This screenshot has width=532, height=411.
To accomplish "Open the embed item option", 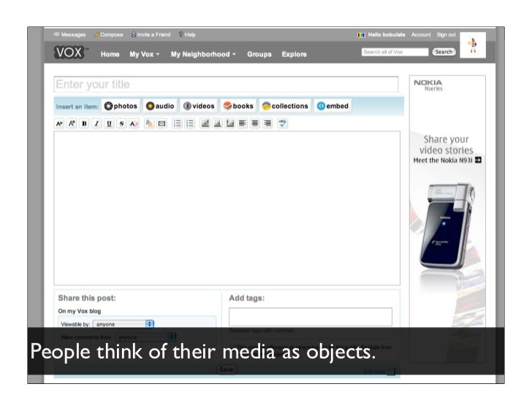I will pos(332,106).
